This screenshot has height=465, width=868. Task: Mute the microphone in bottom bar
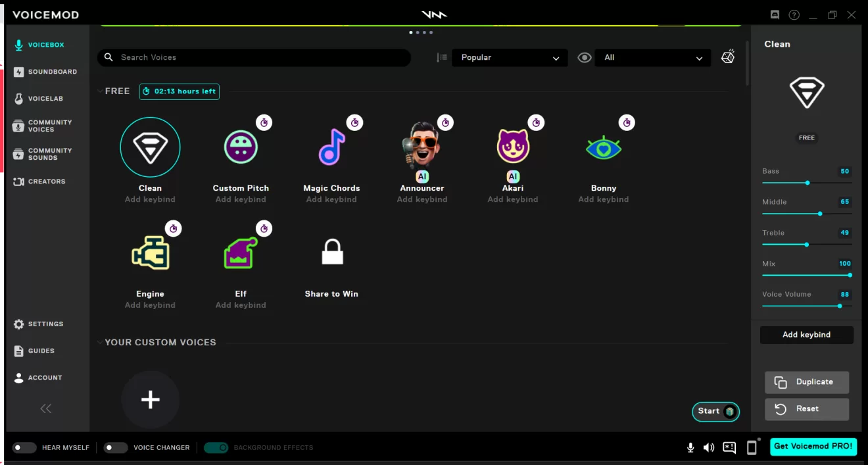coord(690,448)
